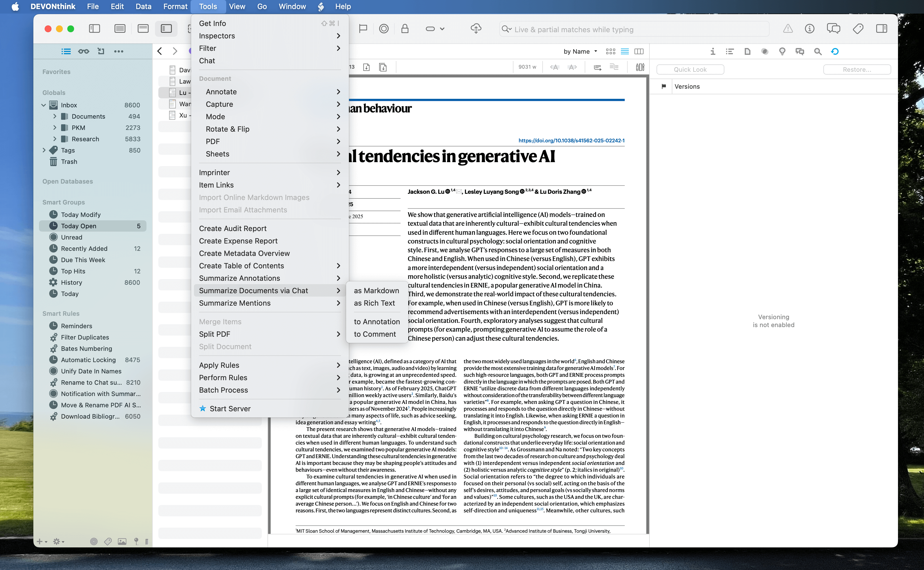Toggle the unread state circle icon
Viewport: 924px width, 570px height.
click(384, 29)
